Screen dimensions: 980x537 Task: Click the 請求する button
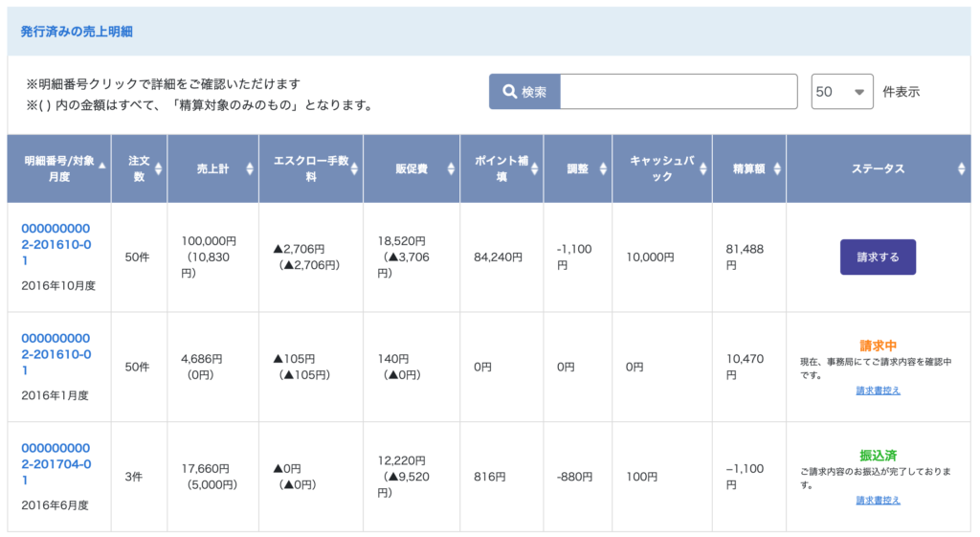coord(878,257)
